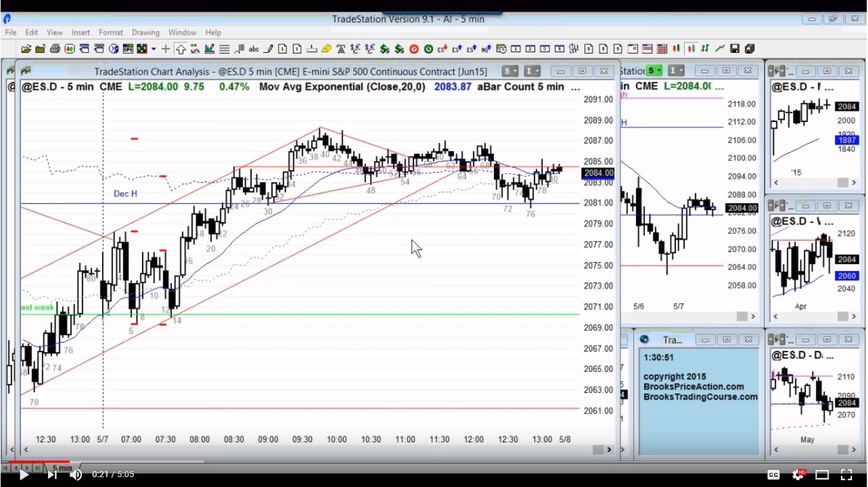Toggle theater mode on the video player
868x487 pixels.
[x=822, y=474]
